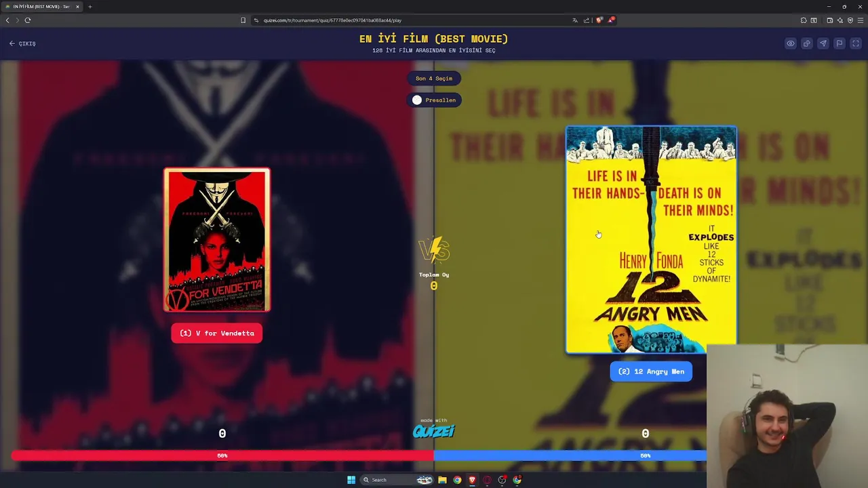Click the VS lightning emblem in the center
The image size is (868, 488).
click(x=434, y=250)
